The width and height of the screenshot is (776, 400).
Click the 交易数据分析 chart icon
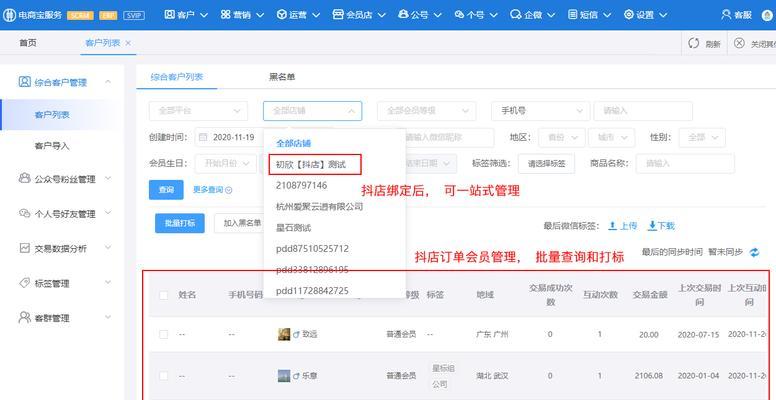click(24, 248)
